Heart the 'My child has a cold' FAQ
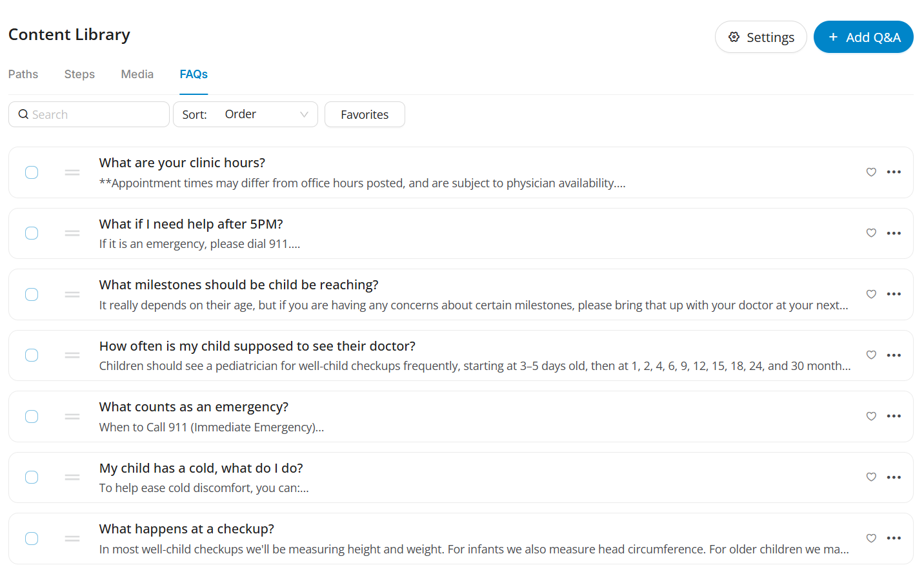Viewport: 924px width, 576px height. (871, 477)
